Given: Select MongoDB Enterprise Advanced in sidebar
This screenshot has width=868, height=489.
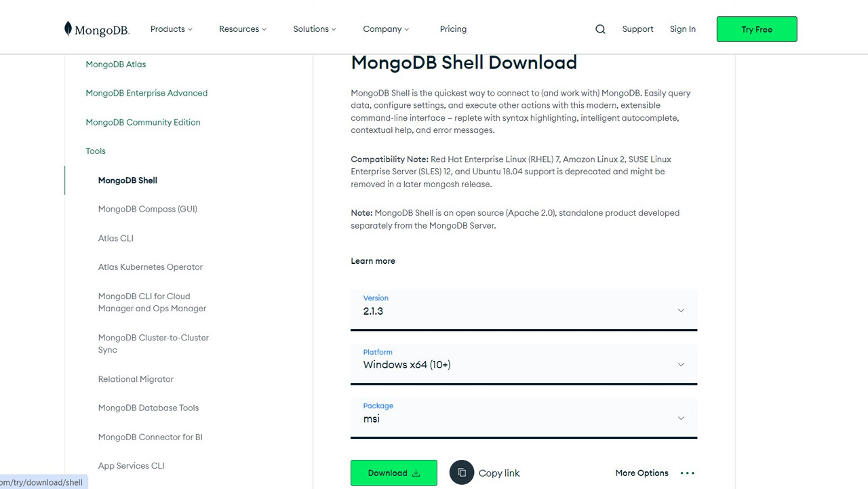Looking at the screenshot, I should 146,93.
